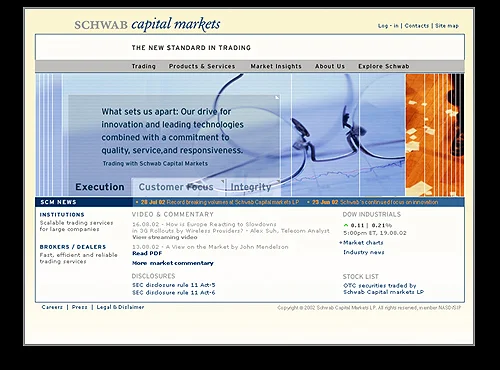Open SEC disclosure rule 11 Act-5
This screenshot has width=500, height=370.
[x=174, y=285]
